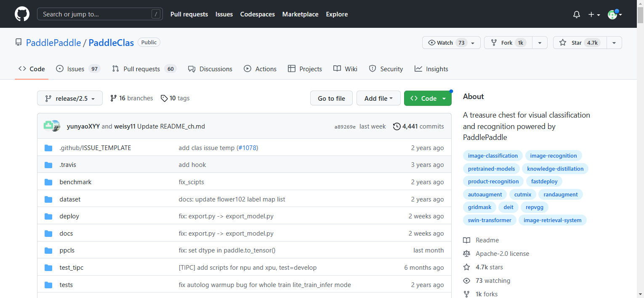Click Marketplace in the top navigation
The width and height of the screenshot is (644, 298).
[300, 14]
